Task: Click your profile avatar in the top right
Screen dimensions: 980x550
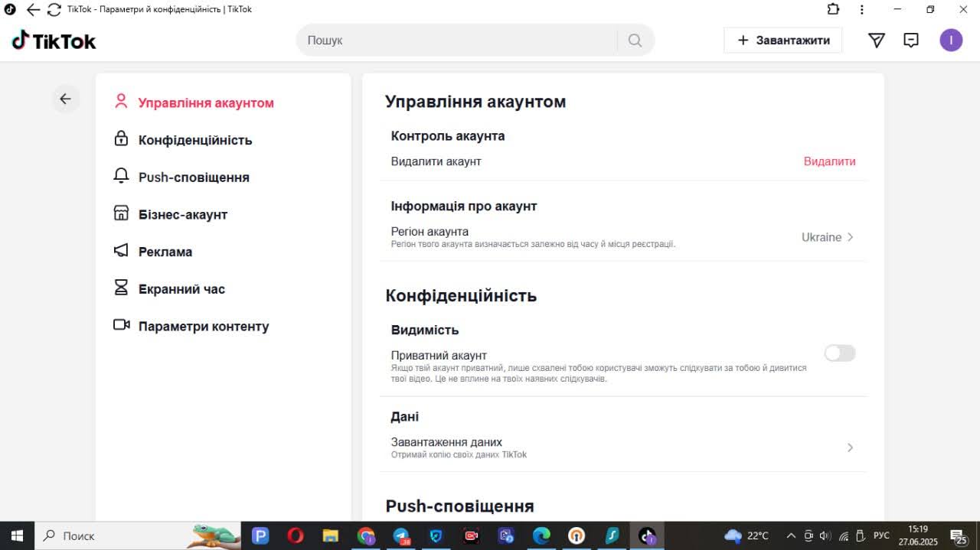Action: pyautogui.click(x=951, y=40)
